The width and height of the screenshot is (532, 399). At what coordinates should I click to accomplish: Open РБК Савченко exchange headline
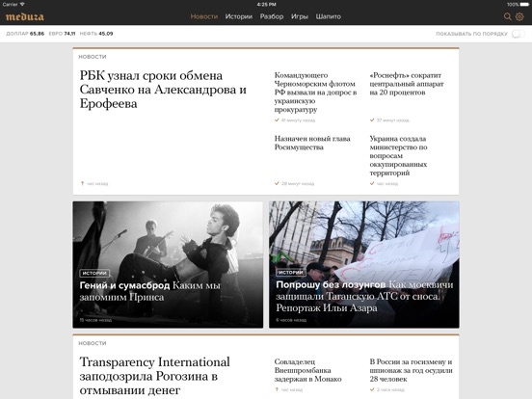[x=163, y=90]
